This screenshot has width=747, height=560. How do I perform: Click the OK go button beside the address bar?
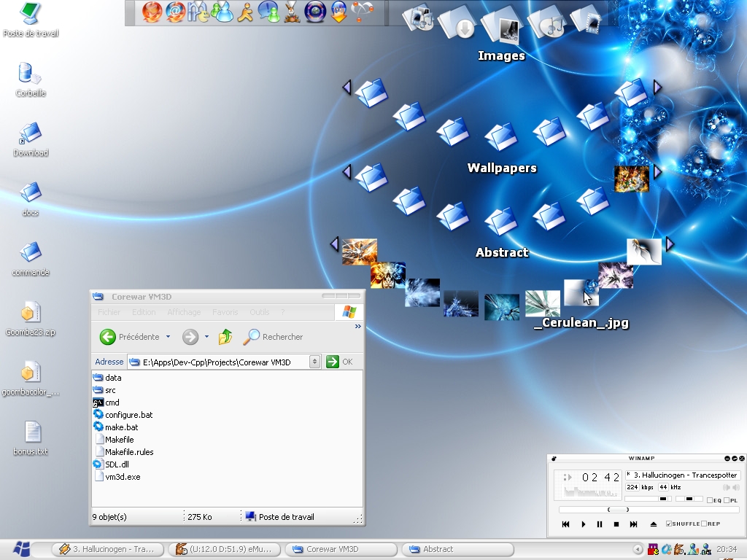339,362
